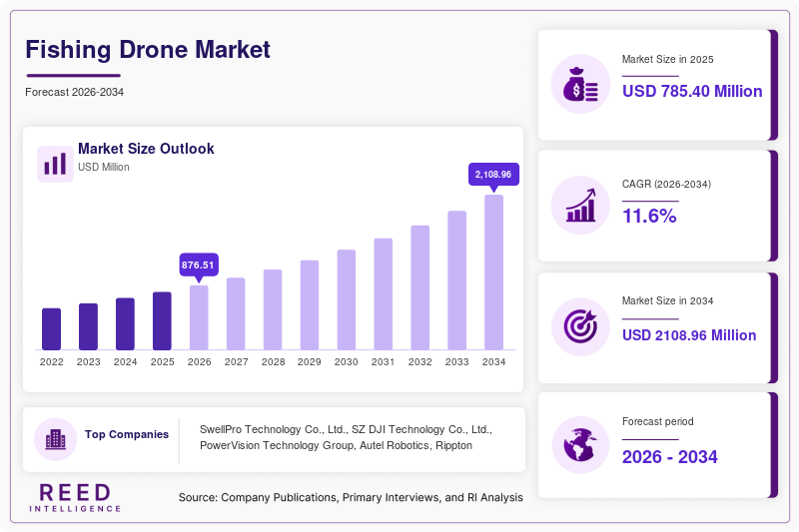The height and width of the screenshot is (532, 799).
Task: Select the 2025 bar in chart
Action: coord(162,320)
